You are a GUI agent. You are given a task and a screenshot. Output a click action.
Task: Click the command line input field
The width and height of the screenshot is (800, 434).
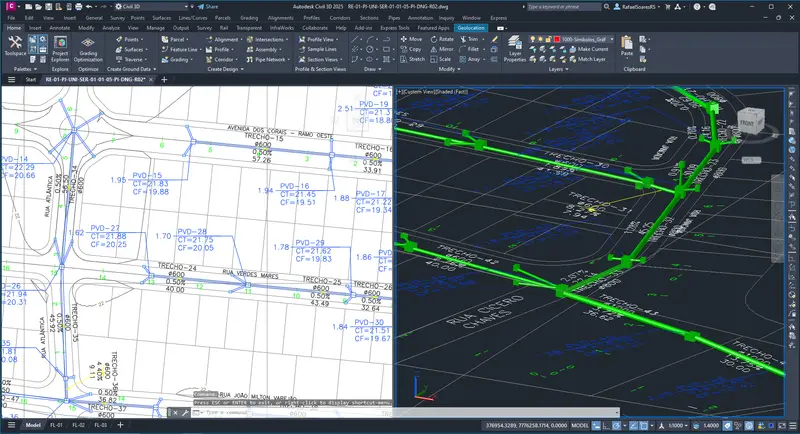[405, 413]
